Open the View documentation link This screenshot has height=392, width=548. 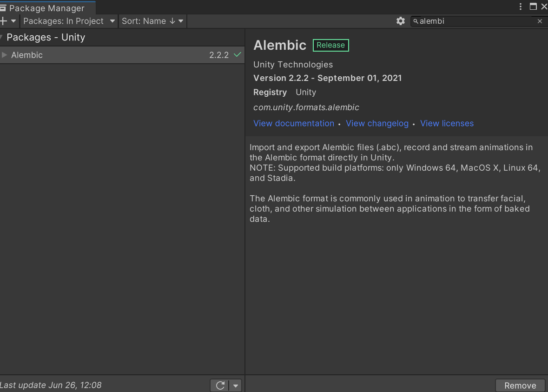(294, 123)
